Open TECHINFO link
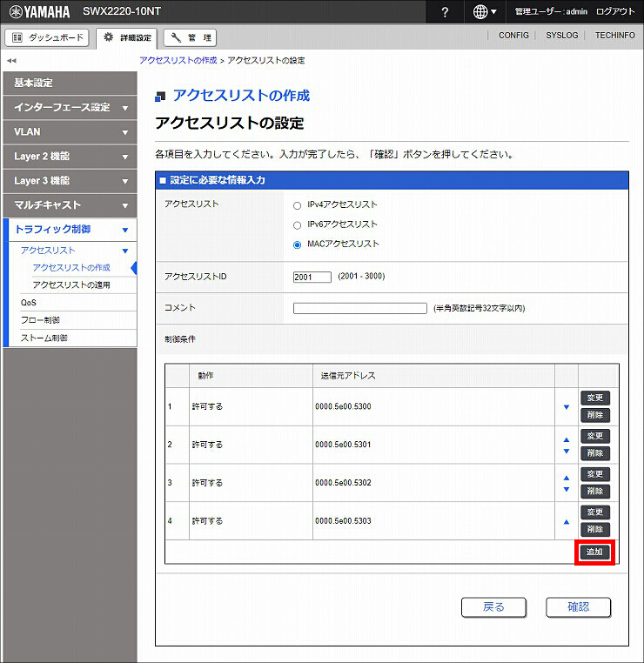This screenshot has height=663, width=644. pos(614,36)
